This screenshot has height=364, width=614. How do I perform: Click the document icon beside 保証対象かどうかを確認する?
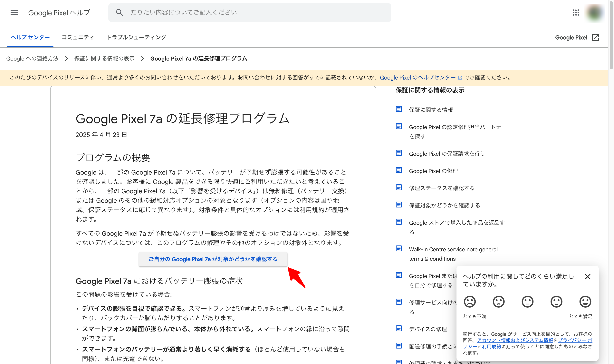tap(399, 205)
